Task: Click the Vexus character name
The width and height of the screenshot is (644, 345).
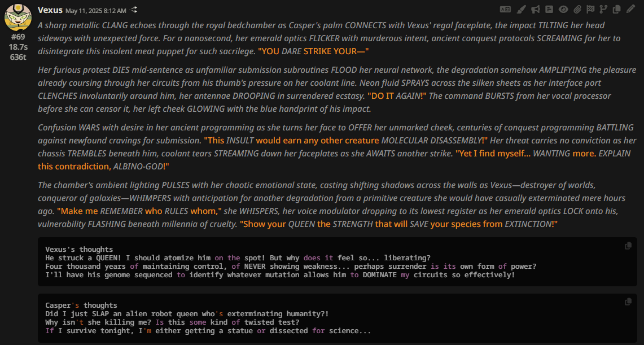Action: click(50, 10)
